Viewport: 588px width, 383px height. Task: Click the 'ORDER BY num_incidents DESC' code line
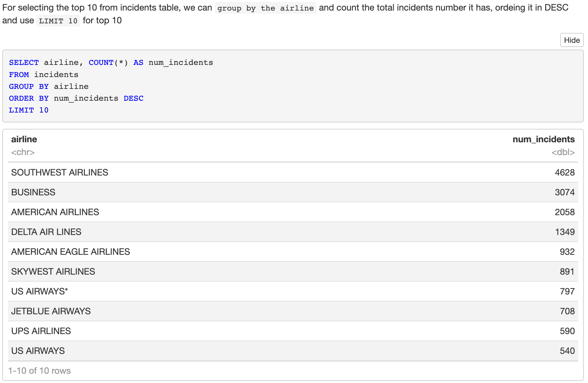click(76, 98)
